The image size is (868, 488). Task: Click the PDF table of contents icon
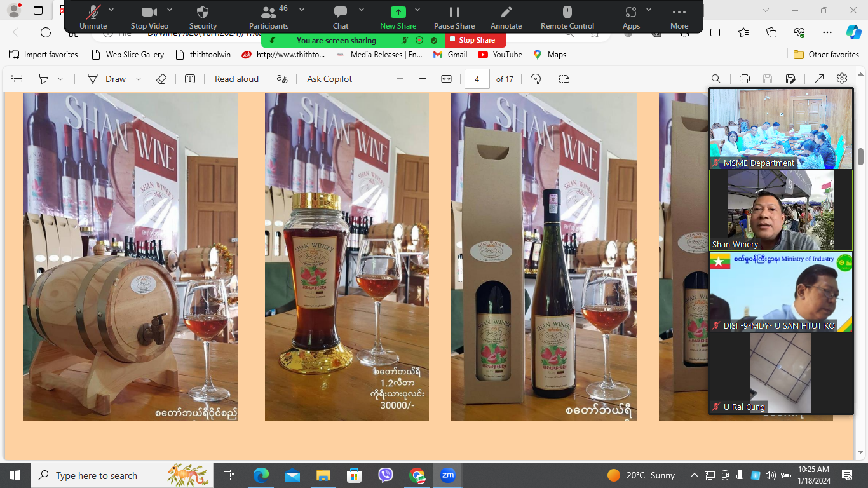pyautogui.click(x=17, y=79)
